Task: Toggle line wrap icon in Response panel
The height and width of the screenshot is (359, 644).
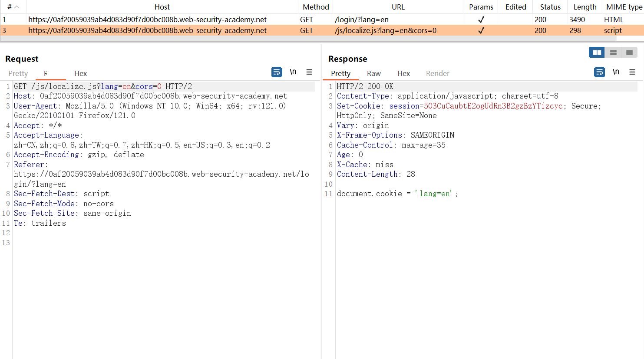Action: pos(599,72)
